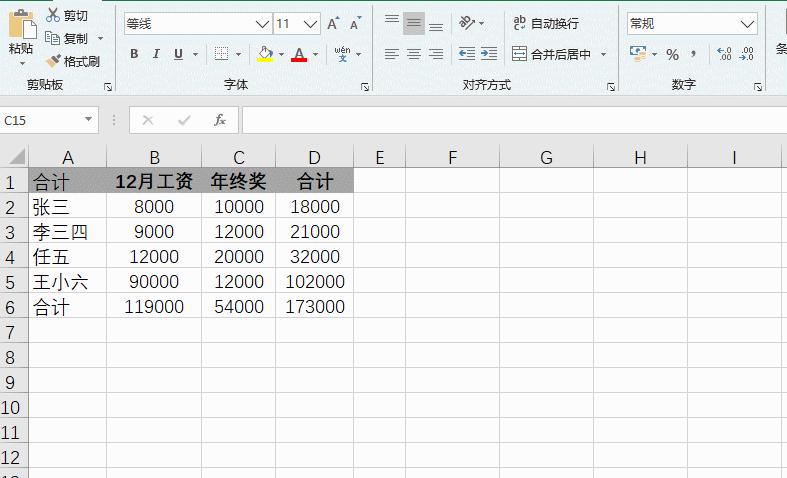
Task: Click header cell 年终奖
Action: [x=238, y=181]
